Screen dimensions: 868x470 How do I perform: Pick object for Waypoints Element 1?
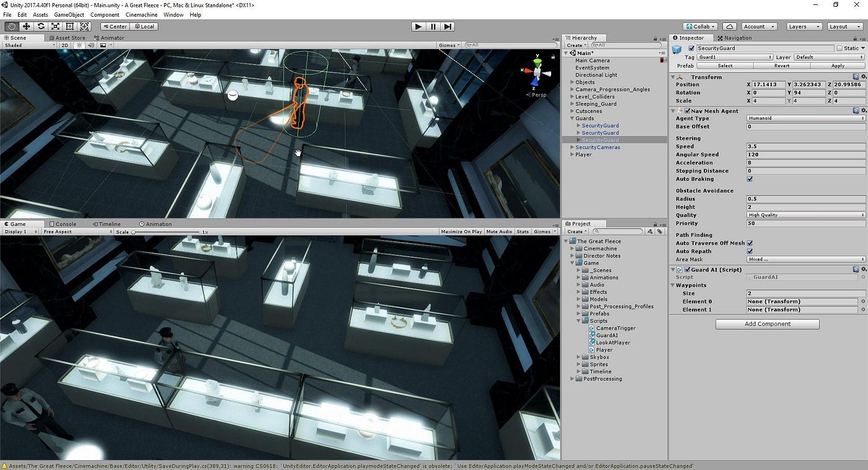click(863, 309)
